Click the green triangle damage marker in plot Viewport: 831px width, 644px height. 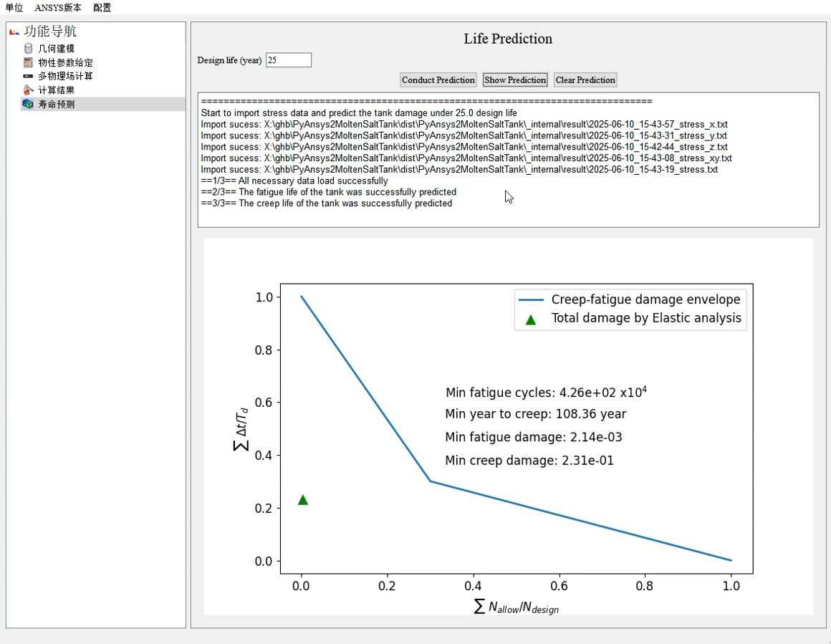[303, 500]
